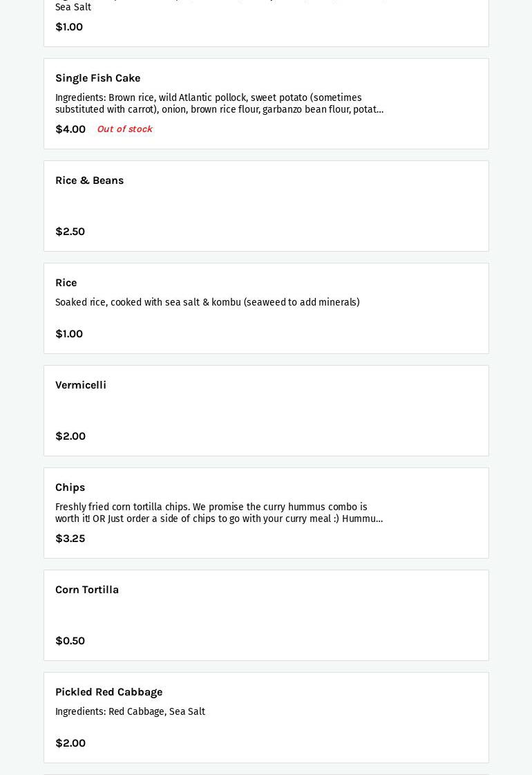532x775 pixels.
Task: Click the $3.25 Chips price
Action: pyautogui.click(x=70, y=539)
